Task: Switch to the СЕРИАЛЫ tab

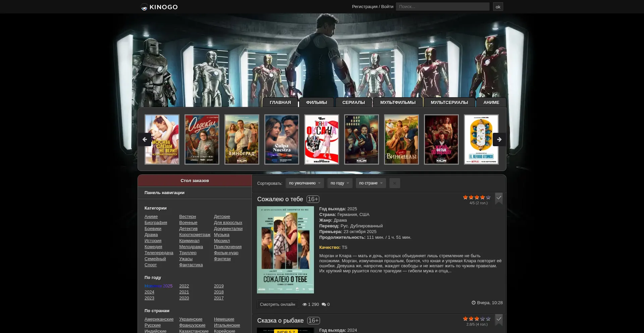Action: coord(354,103)
